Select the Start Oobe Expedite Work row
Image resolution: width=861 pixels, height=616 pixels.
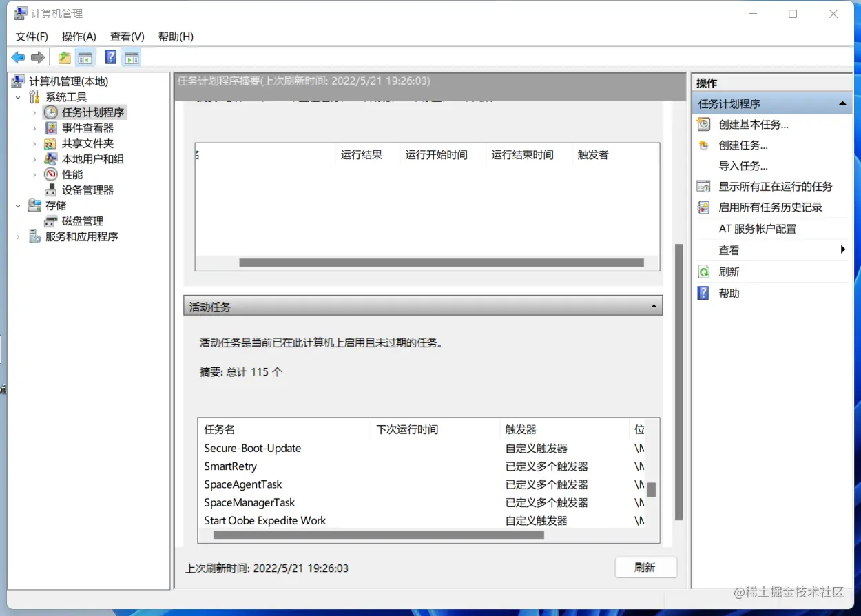tap(422, 520)
